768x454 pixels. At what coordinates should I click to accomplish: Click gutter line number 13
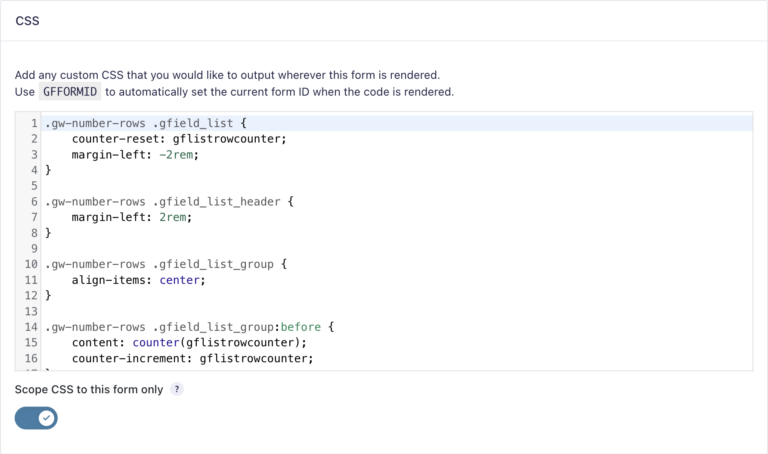31,311
